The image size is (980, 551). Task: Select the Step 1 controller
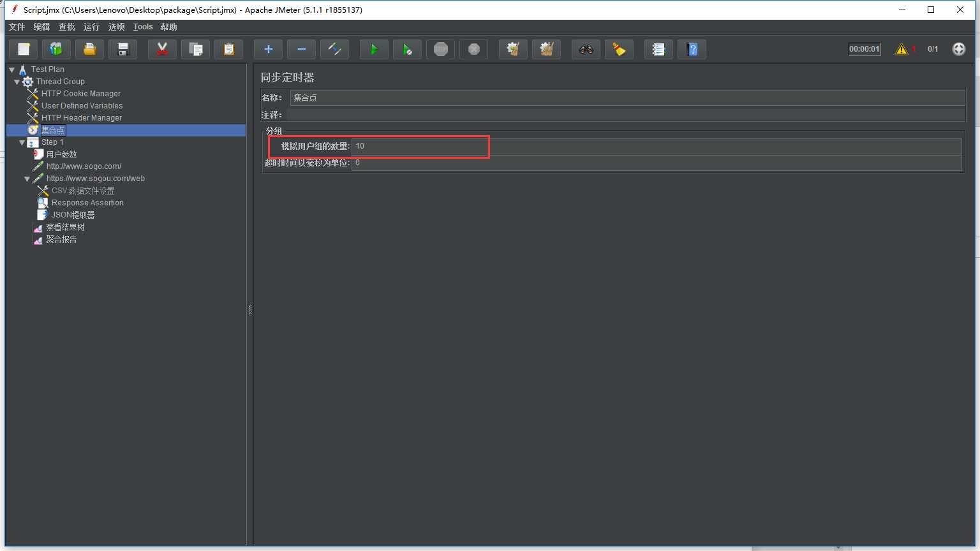(x=52, y=142)
